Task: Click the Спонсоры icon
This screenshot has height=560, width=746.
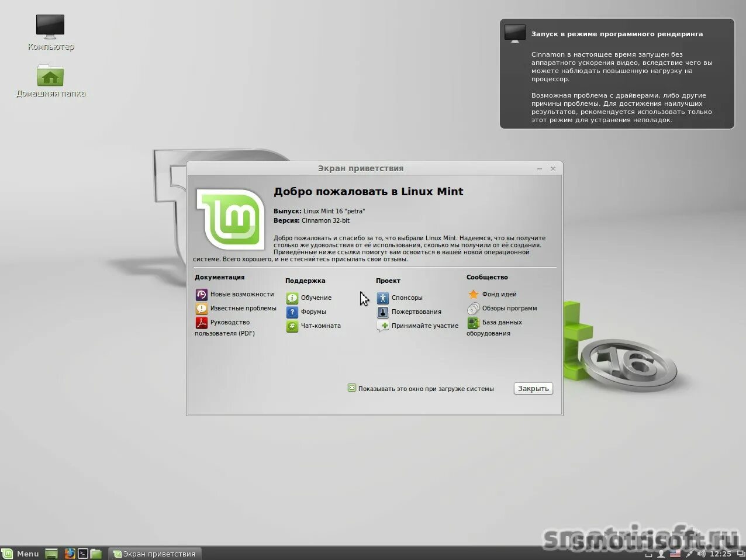Action: [x=382, y=298]
